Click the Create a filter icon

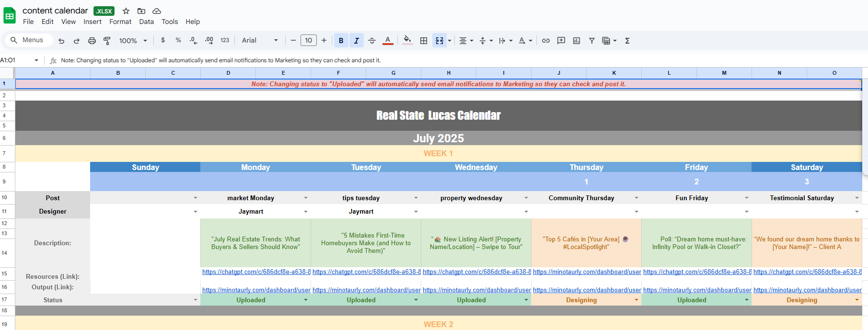[592, 41]
